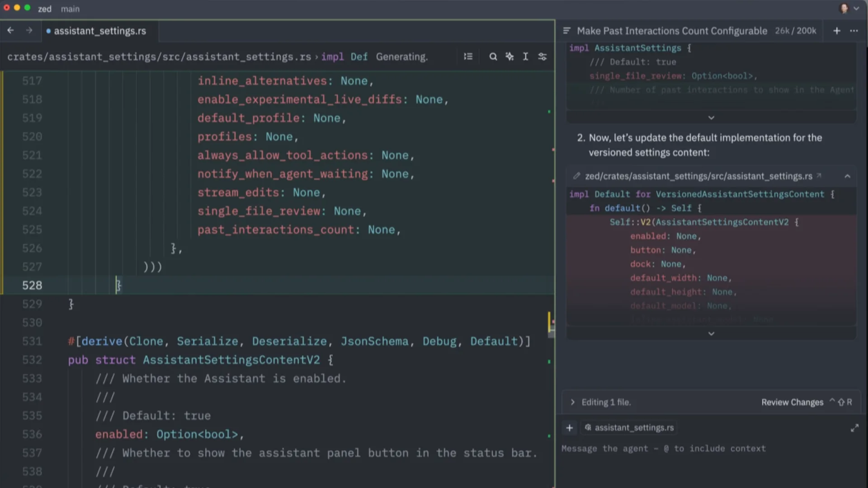Viewport: 868px width, 488px height.
Task: Click the zed project name in title bar
Action: (44, 9)
